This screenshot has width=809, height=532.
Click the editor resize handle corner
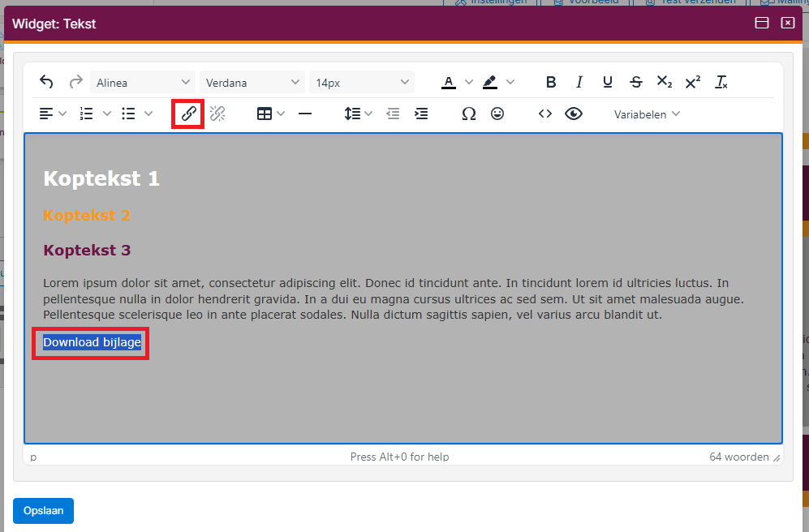coord(777,457)
